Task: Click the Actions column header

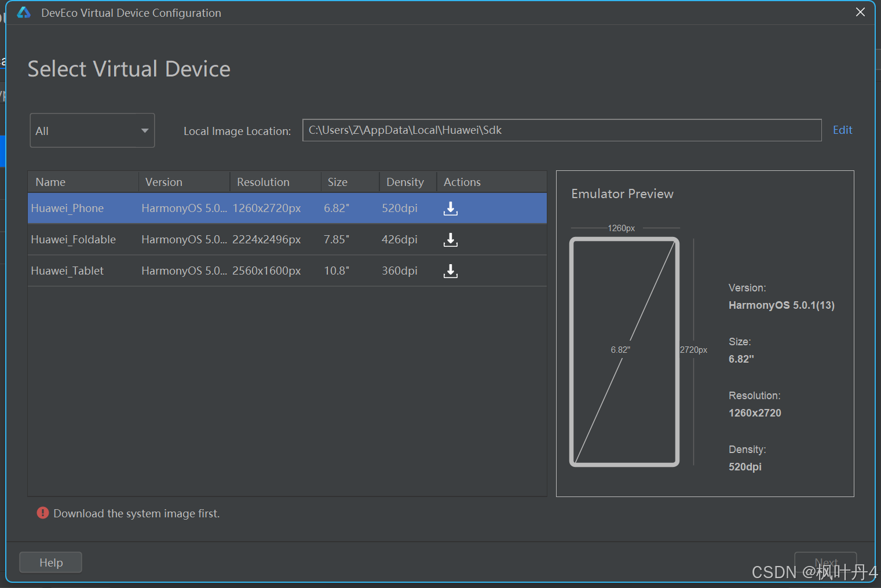Action: (462, 182)
